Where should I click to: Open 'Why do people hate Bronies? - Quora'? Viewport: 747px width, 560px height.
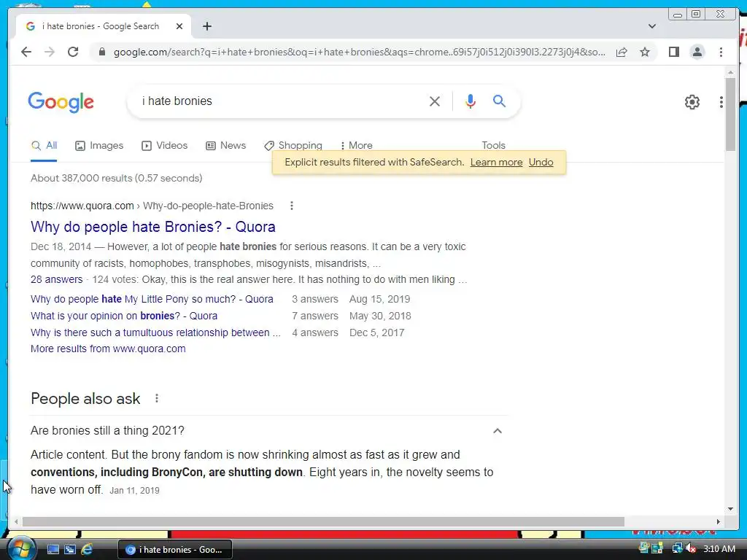[x=153, y=227]
